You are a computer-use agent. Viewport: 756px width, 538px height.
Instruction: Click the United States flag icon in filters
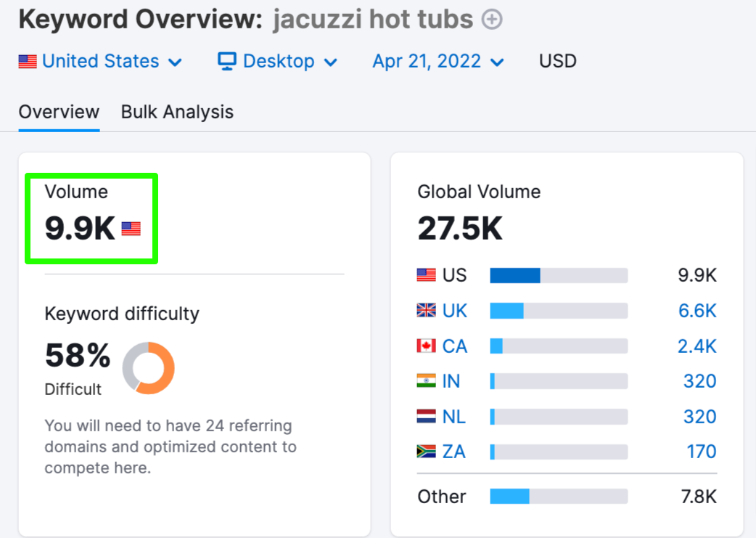28,62
